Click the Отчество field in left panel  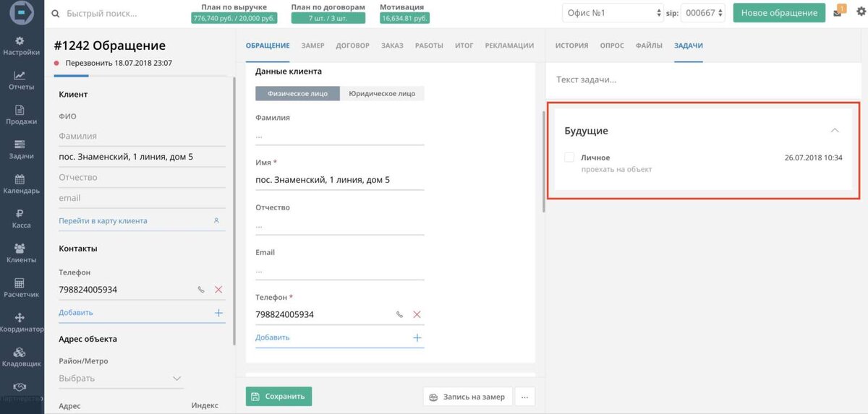coord(142,178)
